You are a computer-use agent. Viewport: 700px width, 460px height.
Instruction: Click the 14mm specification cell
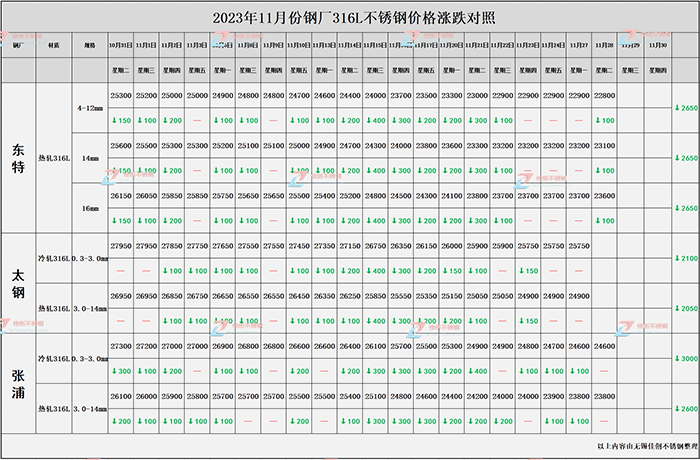[x=90, y=158]
